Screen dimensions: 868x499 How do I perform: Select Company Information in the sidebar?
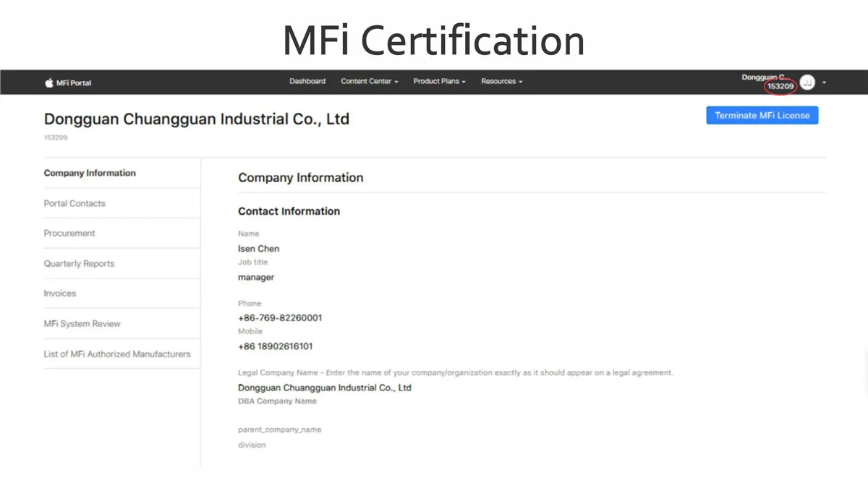tap(90, 173)
